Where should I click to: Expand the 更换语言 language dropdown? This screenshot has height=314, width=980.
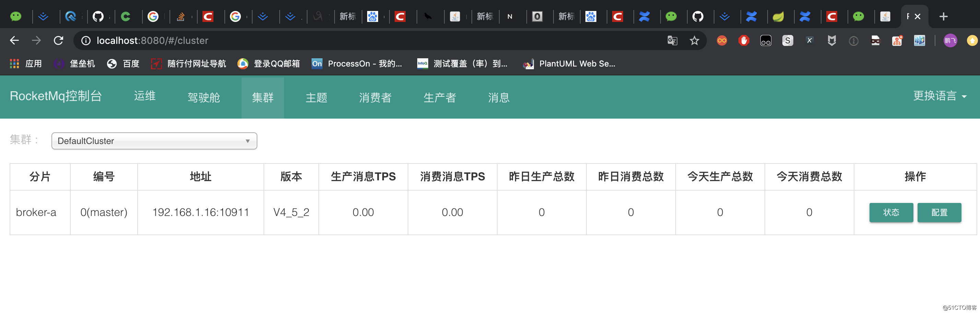pyautogui.click(x=940, y=96)
